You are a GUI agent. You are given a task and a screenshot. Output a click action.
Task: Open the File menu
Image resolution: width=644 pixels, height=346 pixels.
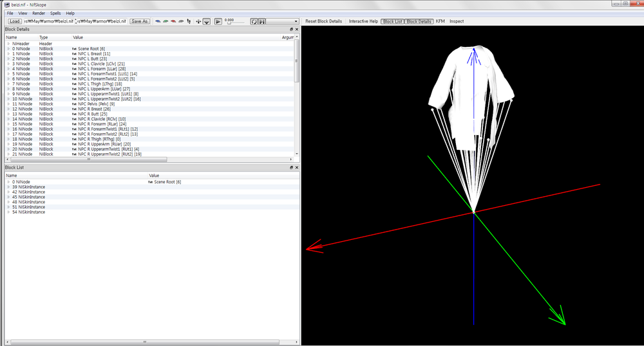(10, 13)
